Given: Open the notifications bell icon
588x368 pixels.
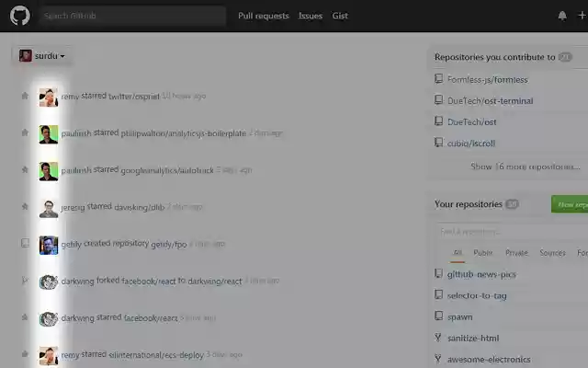Looking at the screenshot, I should 562,16.
